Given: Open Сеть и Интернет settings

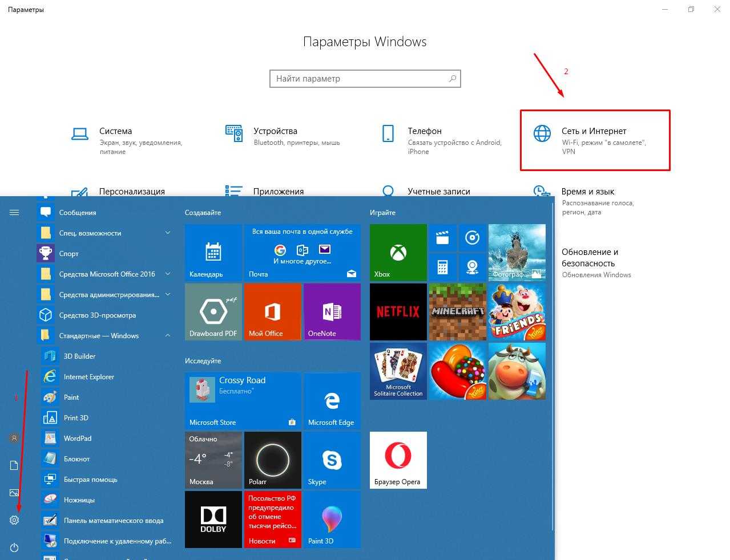Looking at the screenshot, I should pyautogui.click(x=594, y=140).
